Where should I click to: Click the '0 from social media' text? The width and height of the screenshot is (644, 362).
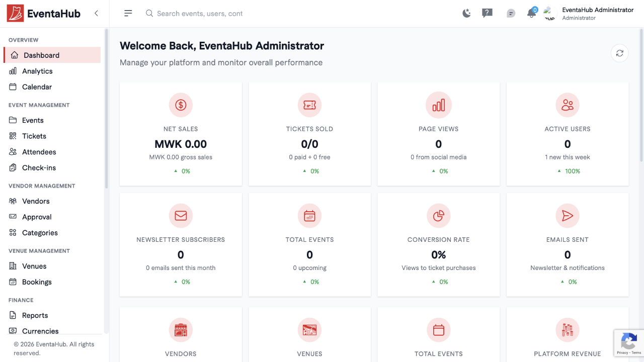(x=439, y=157)
